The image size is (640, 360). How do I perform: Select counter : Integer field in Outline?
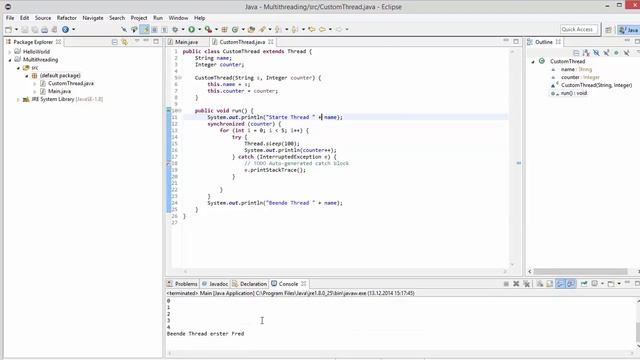click(x=580, y=77)
